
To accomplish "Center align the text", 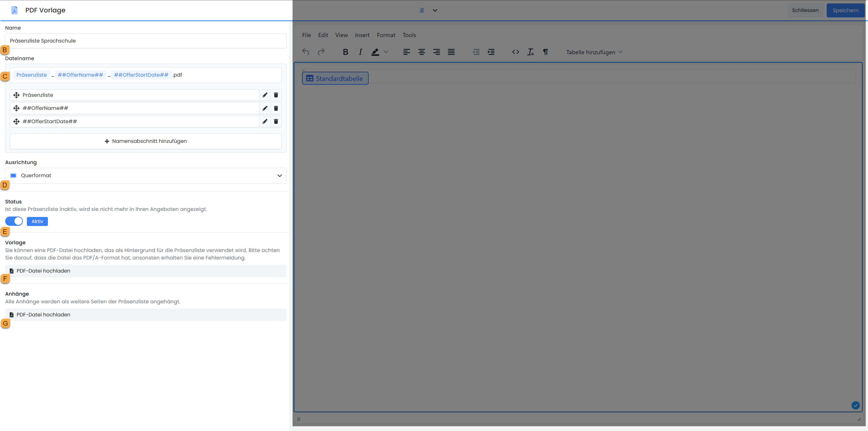I will tap(422, 52).
